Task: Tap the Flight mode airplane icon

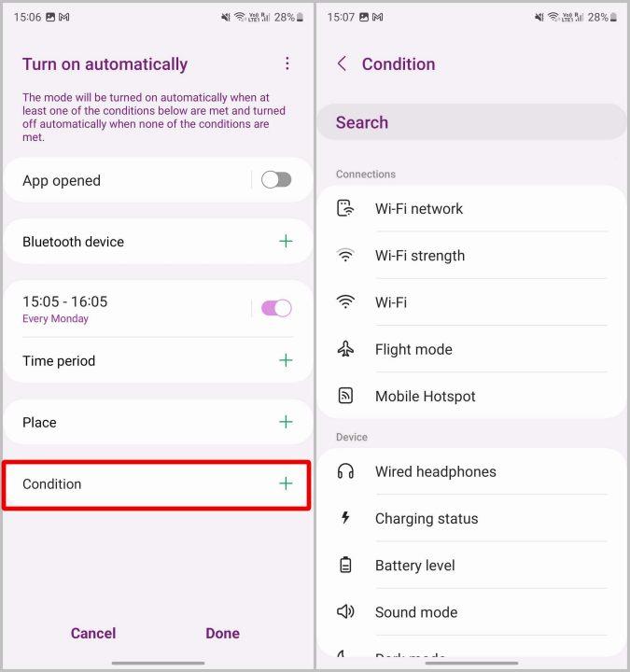Action: point(345,349)
